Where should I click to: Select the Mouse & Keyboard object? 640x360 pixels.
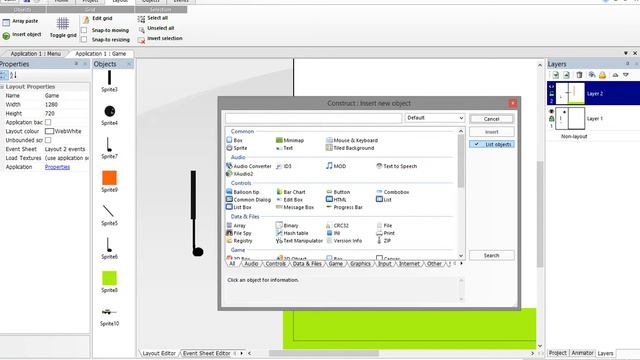tap(352, 140)
